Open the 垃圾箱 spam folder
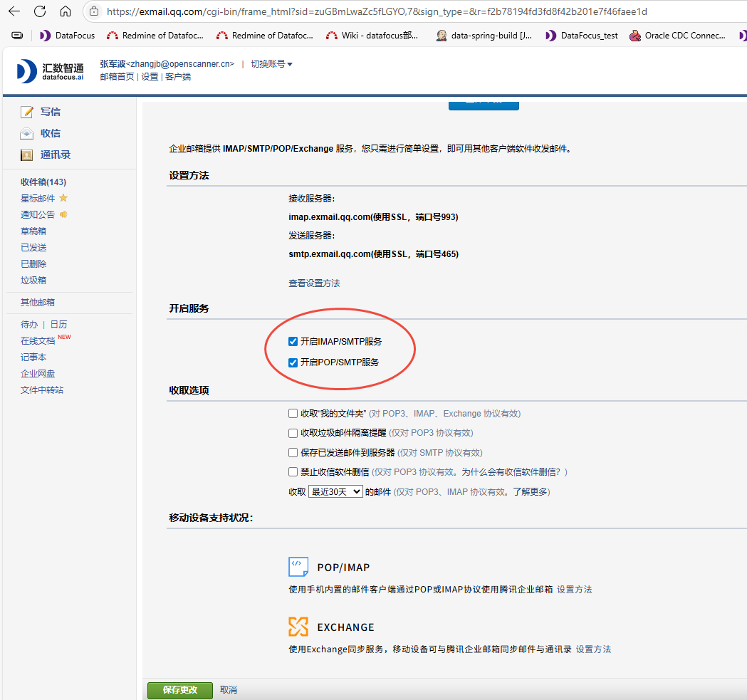747x700 pixels. click(33, 280)
